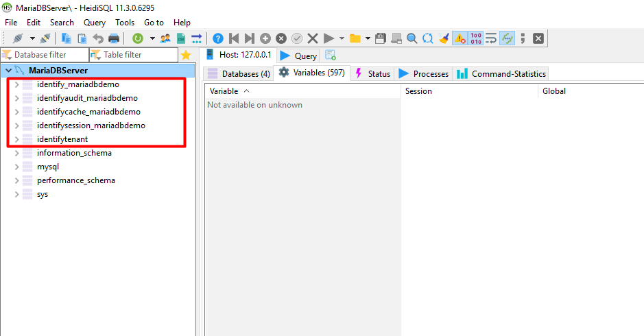This screenshot has width=644, height=336.
Task: Click the Delete row circle-x icon
Action: [x=281, y=38]
